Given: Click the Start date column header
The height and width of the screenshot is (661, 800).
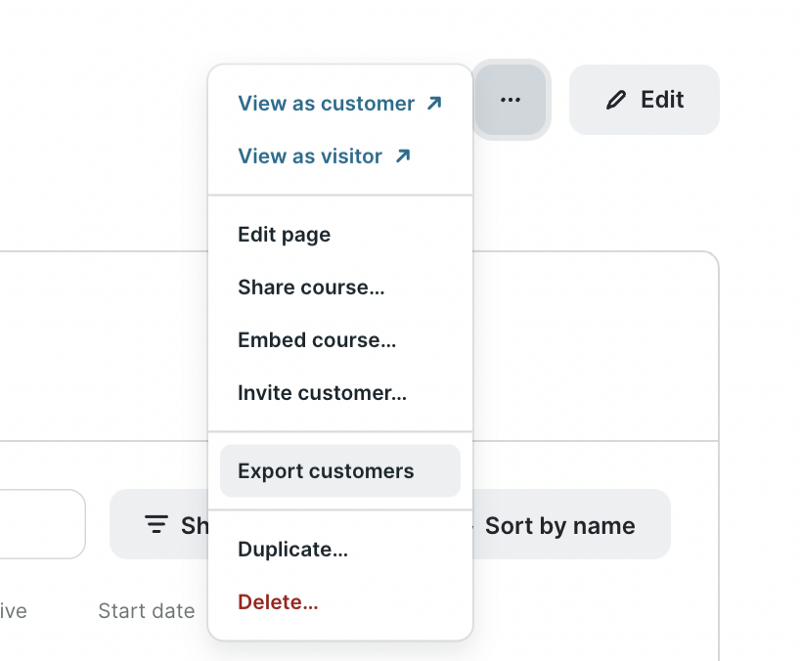Looking at the screenshot, I should [x=146, y=611].
